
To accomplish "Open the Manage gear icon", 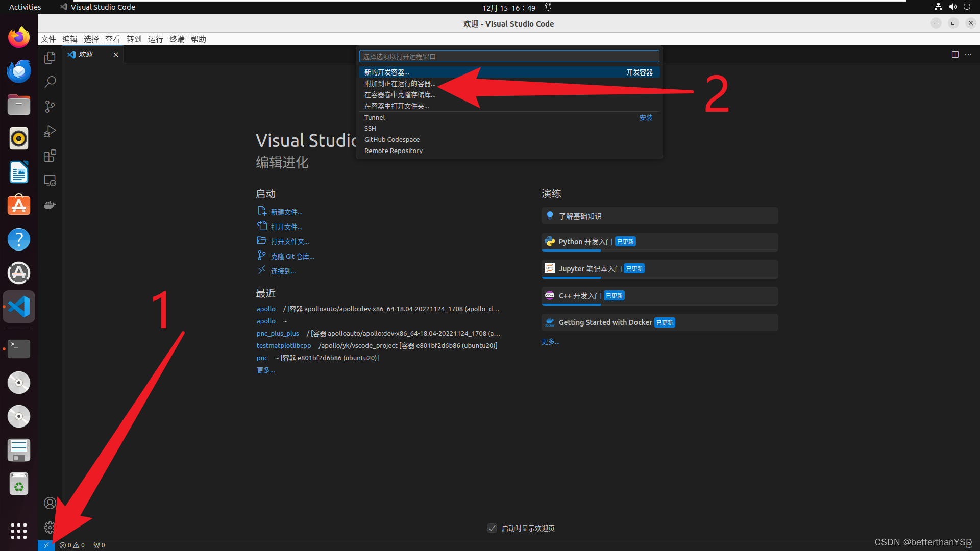I will coord(49,527).
